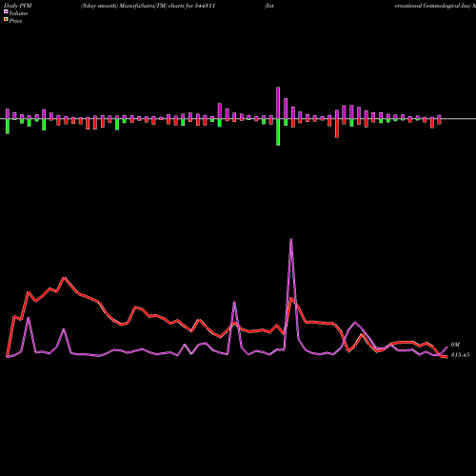This screenshot has height=476, width=476.
Task: Click the 'Daily PVM' title text
Action: point(18,6)
